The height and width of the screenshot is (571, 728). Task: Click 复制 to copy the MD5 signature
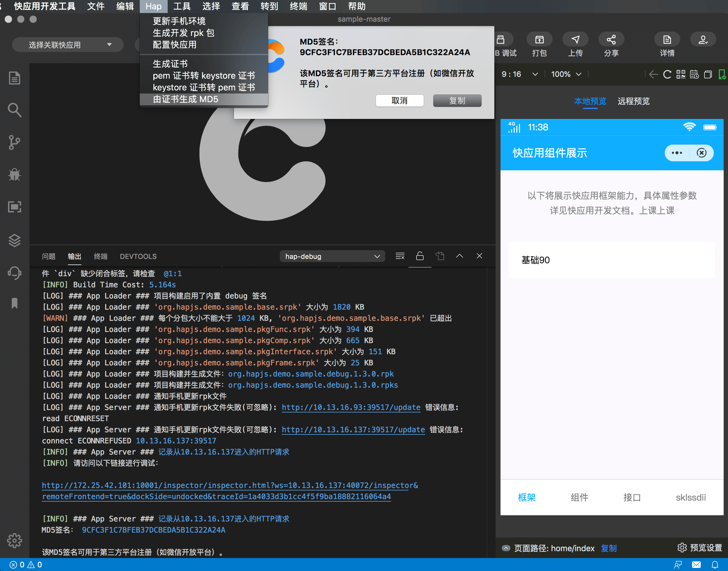pos(457,101)
